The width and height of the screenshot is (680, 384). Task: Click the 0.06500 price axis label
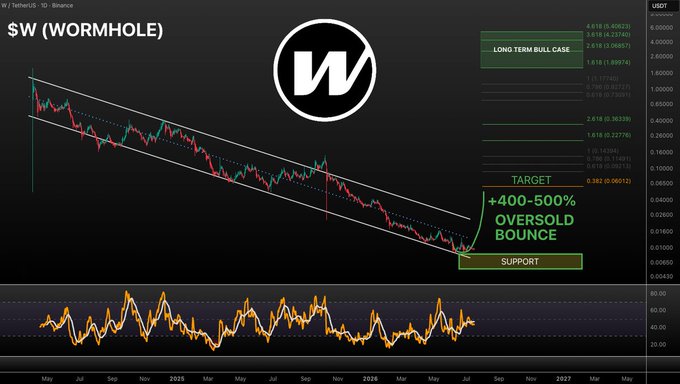(661, 184)
